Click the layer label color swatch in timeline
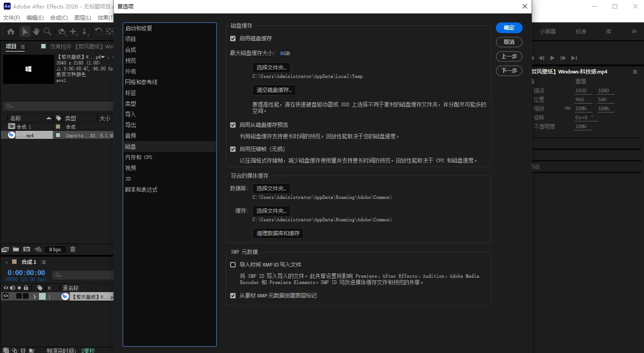The width and height of the screenshot is (644, 353). [42, 296]
